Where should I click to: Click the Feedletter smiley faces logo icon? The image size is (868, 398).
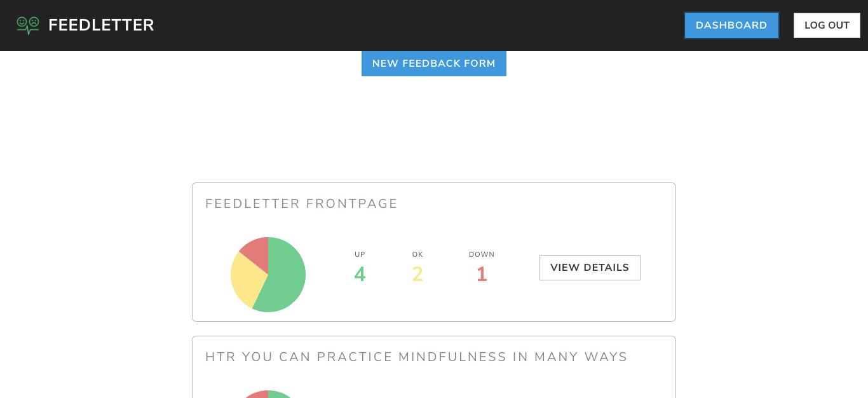pos(28,25)
